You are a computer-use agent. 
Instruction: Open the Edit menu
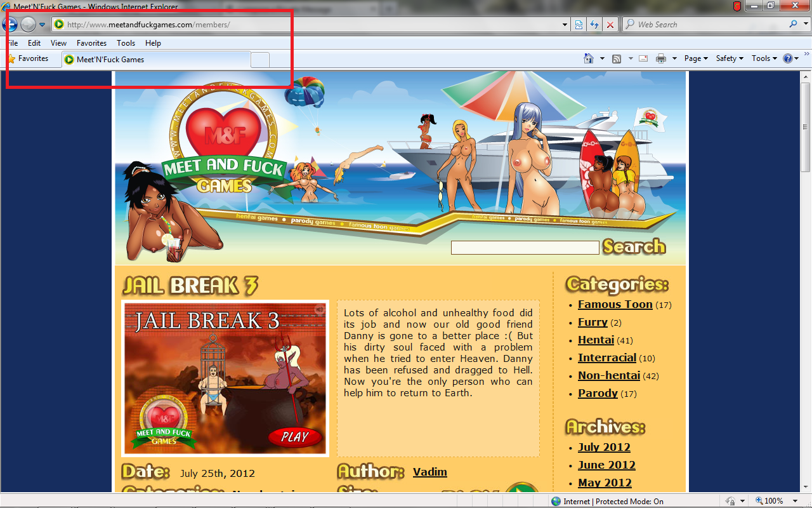click(x=34, y=43)
